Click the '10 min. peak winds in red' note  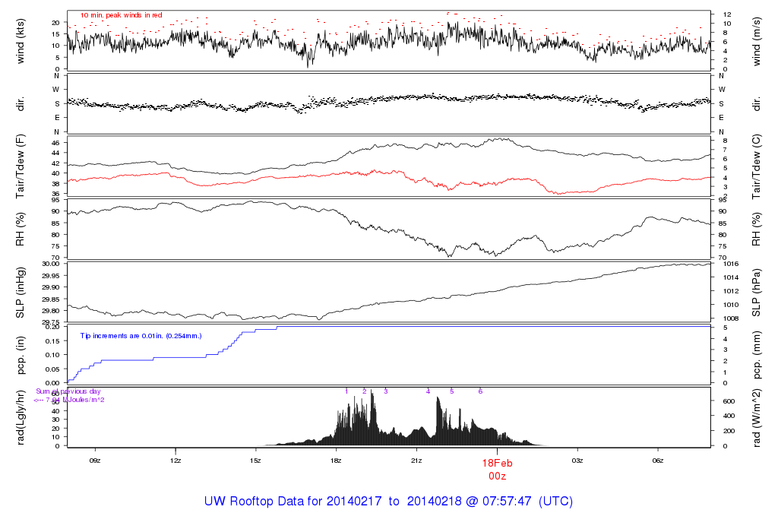[x=121, y=15]
